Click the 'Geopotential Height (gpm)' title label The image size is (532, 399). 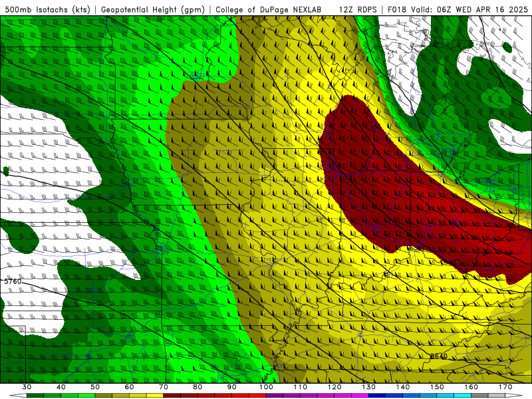153,9
